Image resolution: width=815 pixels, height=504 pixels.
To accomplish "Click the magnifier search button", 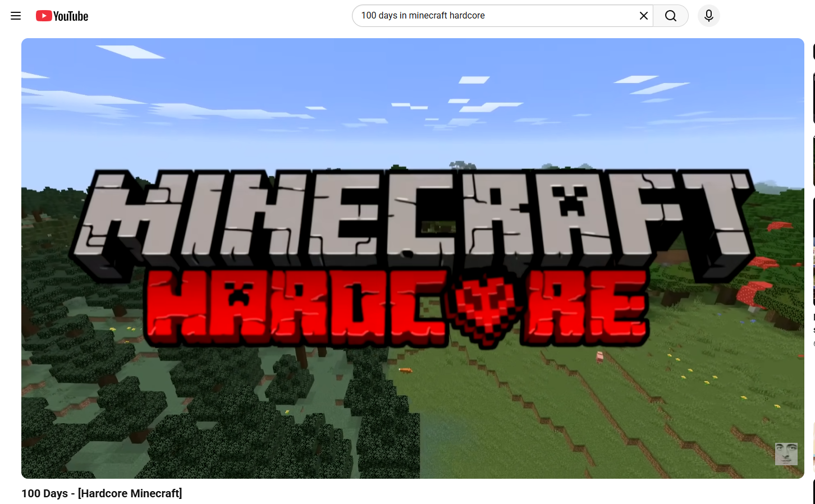I will click(x=671, y=16).
